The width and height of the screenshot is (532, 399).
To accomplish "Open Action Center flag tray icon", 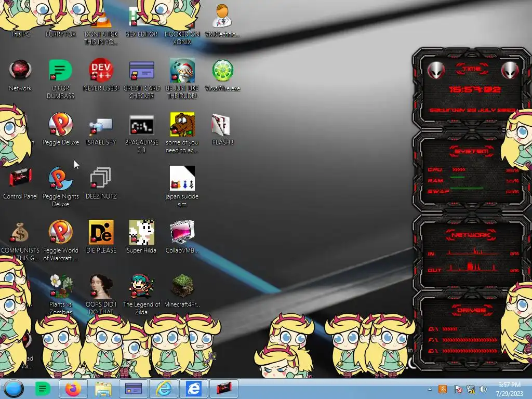I will pyautogui.click(x=458, y=389).
